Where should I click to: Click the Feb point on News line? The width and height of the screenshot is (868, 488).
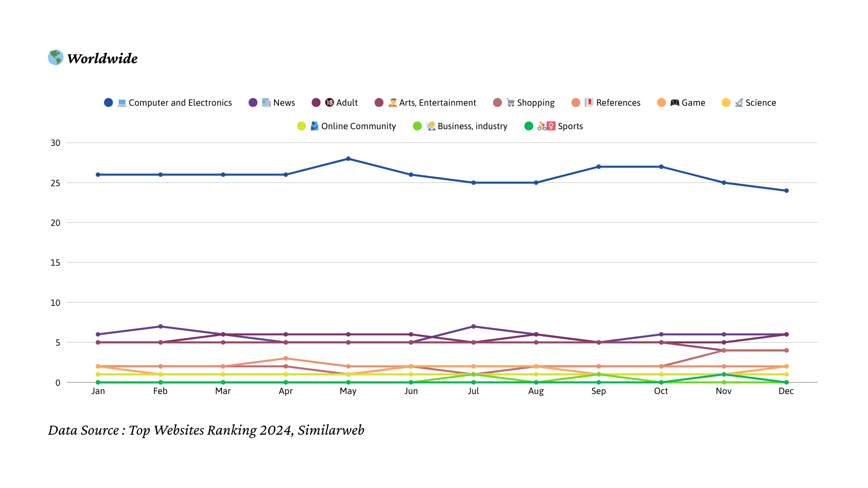tap(160, 327)
